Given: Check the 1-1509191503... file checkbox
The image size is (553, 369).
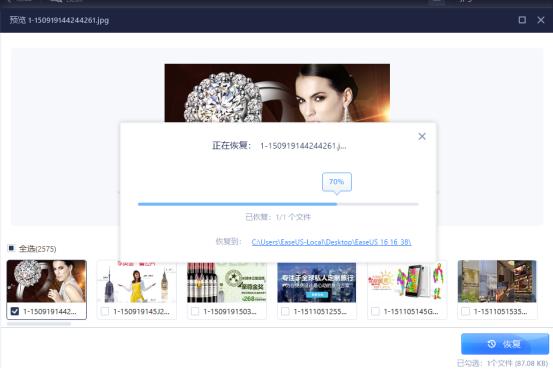Looking at the screenshot, I should click(x=195, y=311).
